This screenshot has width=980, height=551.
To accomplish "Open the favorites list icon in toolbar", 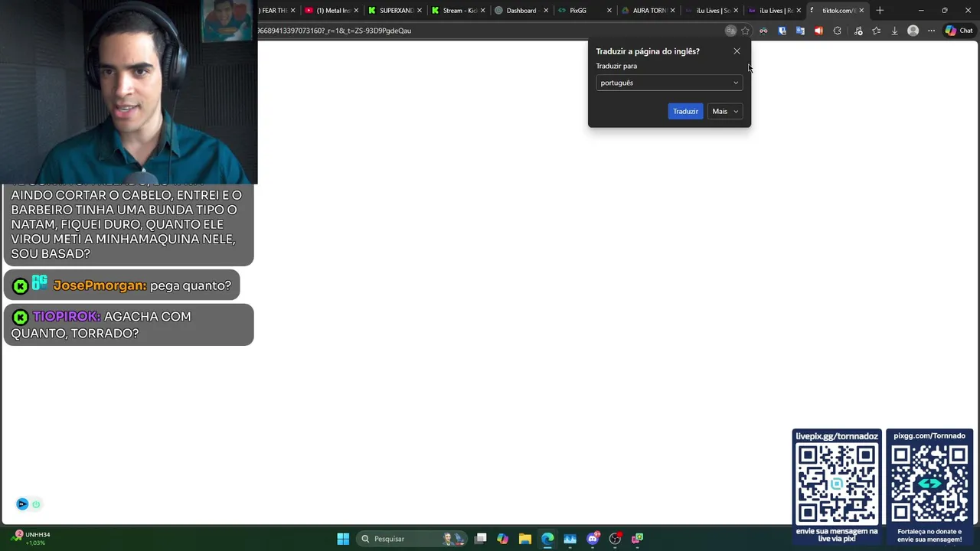I will click(x=876, y=31).
